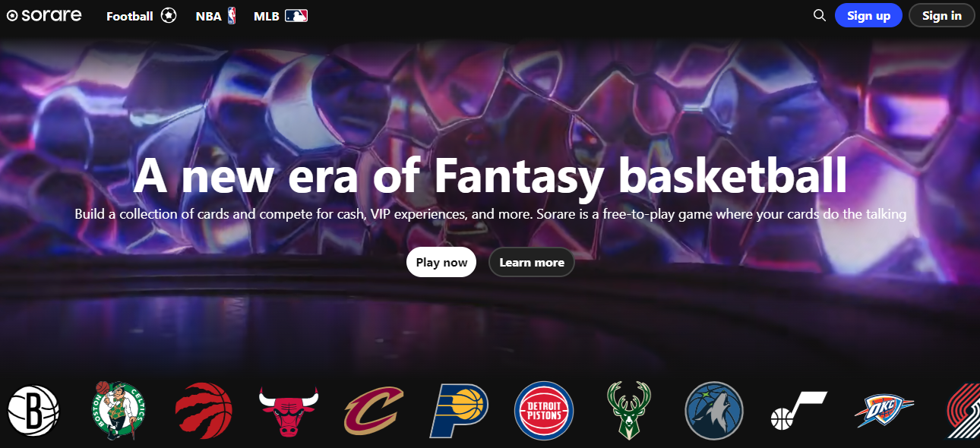The height and width of the screenshot is (448, 980).
Task: Click the Play now button
Action: point(441,262)
